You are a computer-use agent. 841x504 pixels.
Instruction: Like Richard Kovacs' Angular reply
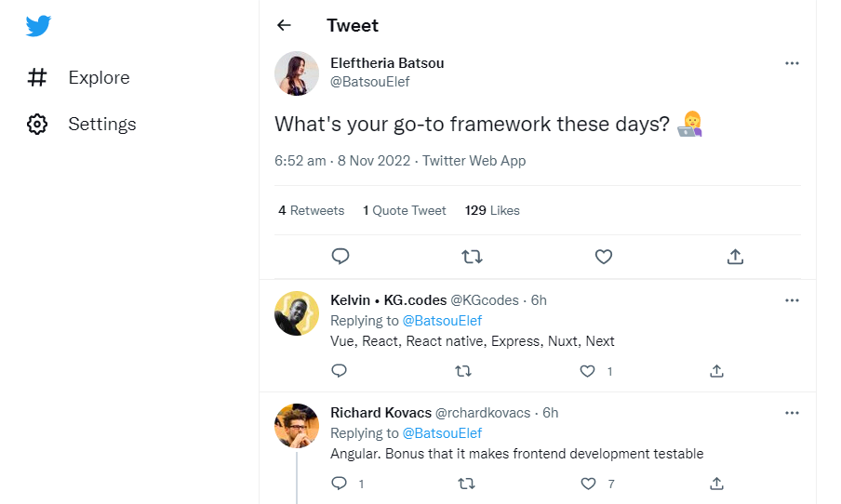click(x=588, y=484)
